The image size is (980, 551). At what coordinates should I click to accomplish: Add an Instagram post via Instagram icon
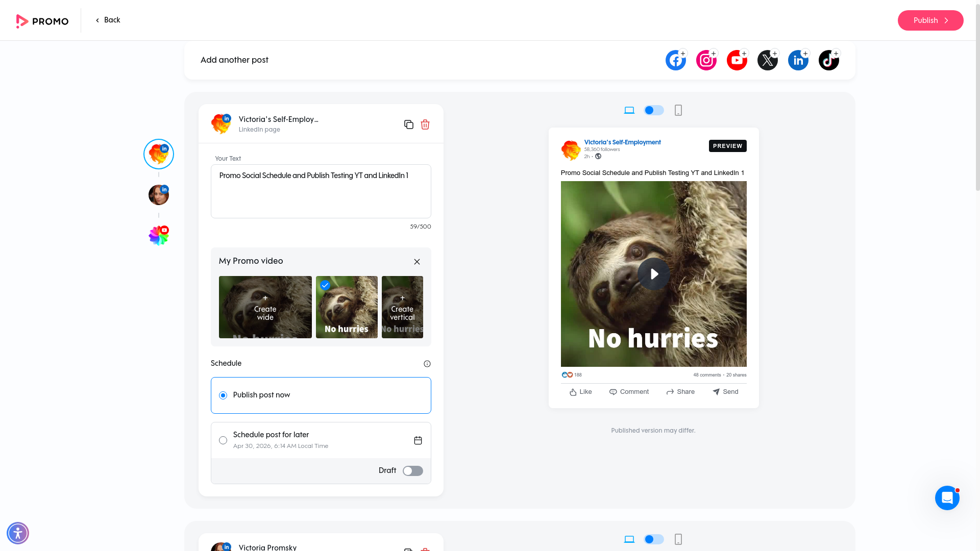[x=706, y=60]
